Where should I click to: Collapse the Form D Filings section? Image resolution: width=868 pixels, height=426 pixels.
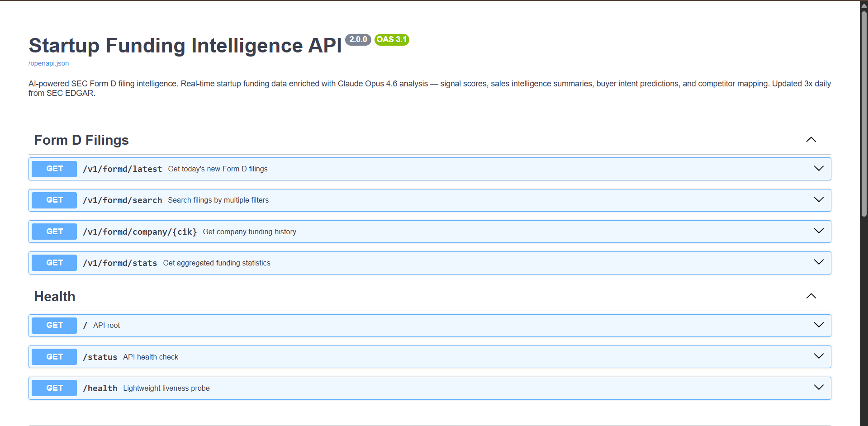coord(811,140)
